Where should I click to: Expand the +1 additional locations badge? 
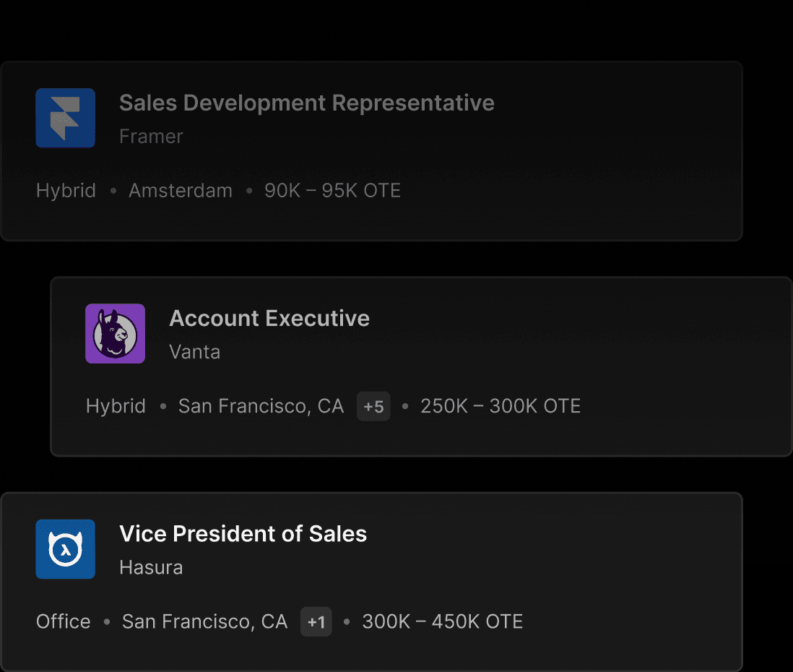click(x=316, y=622)
